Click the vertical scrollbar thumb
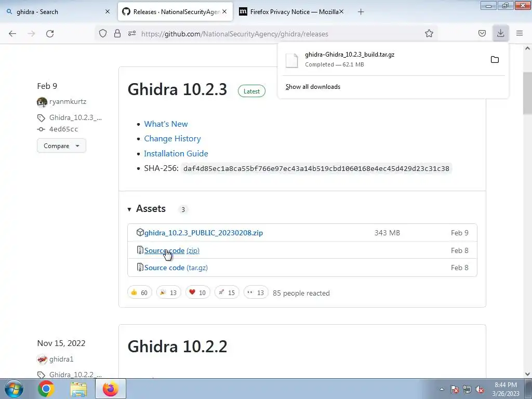 (x=527, y=94)
